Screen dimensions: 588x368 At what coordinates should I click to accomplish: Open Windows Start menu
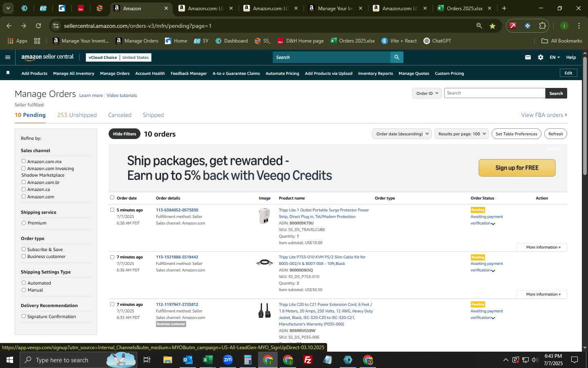click(10, 360)
